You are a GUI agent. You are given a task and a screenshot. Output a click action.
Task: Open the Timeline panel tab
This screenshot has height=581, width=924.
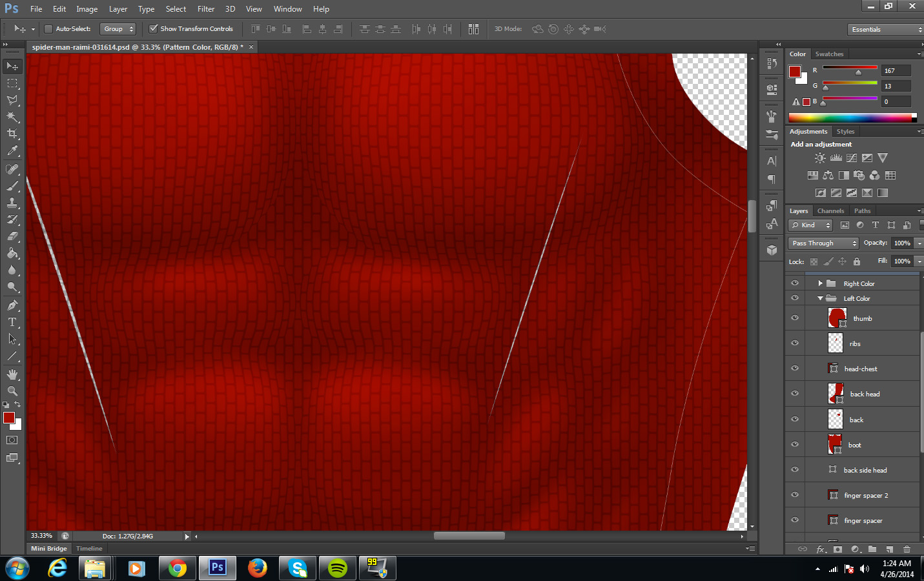click(89, 549)
